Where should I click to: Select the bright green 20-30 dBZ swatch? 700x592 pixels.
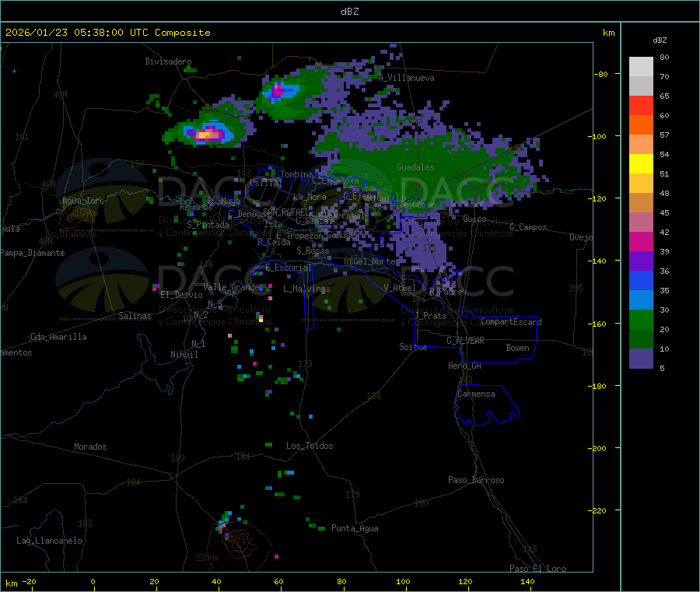tap(641, 319)
